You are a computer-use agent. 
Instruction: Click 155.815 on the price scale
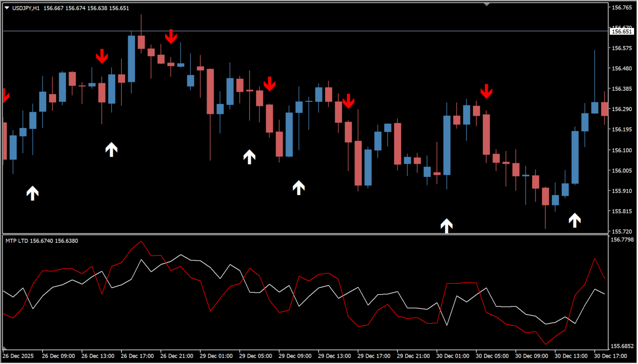coord(621,211)
